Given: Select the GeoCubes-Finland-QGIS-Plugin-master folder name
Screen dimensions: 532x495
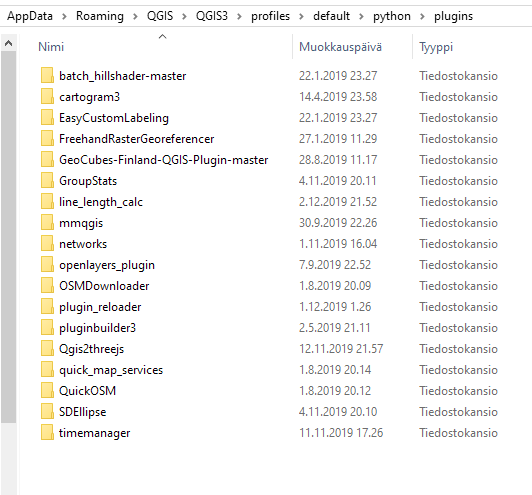Looking at the screenshot, I should click(x=164, y=160).
